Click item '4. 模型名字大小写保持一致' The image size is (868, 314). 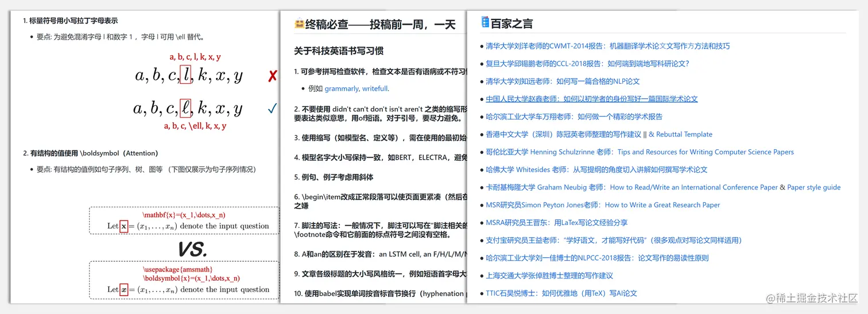(x=380, y=157)
